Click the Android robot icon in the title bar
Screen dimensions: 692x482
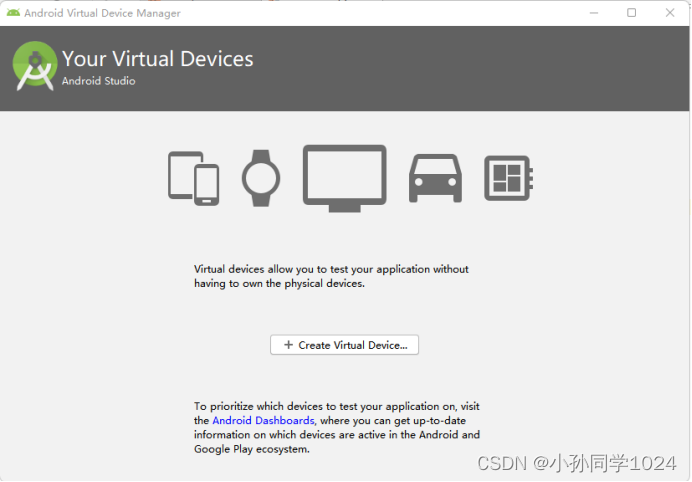coord(13,13)
